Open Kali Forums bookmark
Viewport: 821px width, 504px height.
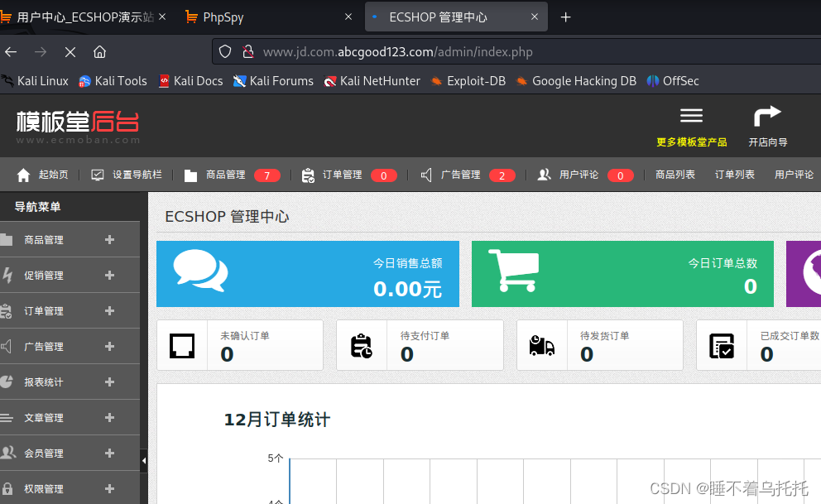273,81
